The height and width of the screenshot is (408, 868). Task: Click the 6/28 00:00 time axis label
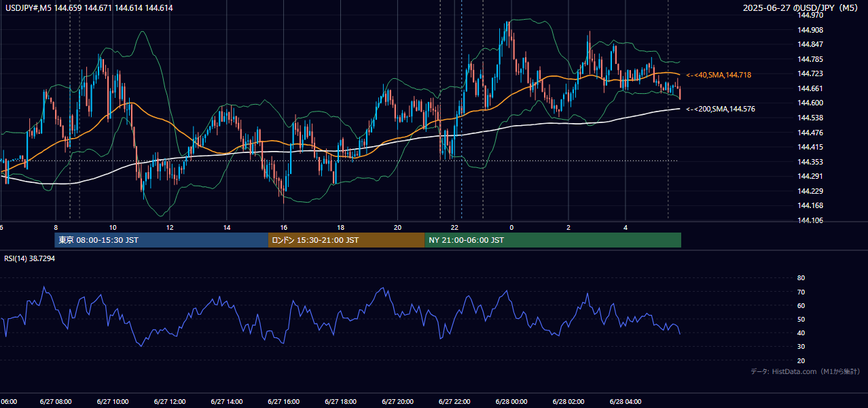tap(511, 402)
